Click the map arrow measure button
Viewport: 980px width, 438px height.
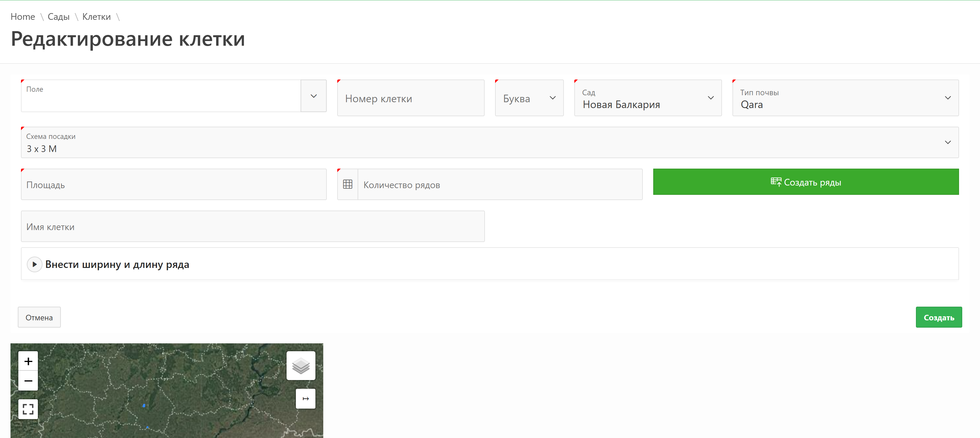306,398
